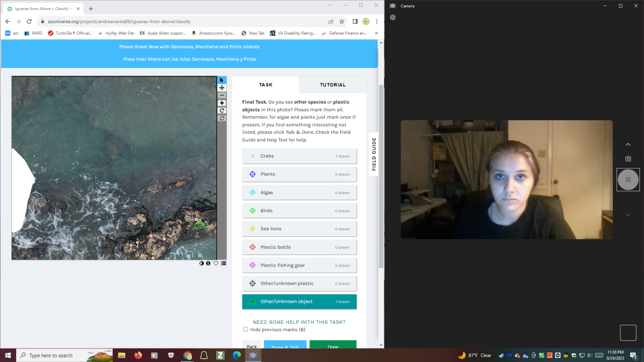Add subject to a collection
644x362 pixels.
223,263
